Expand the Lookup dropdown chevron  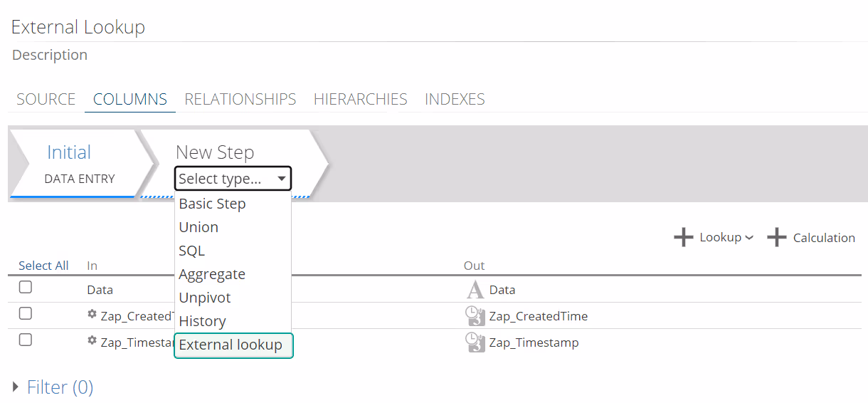point(749,238)
